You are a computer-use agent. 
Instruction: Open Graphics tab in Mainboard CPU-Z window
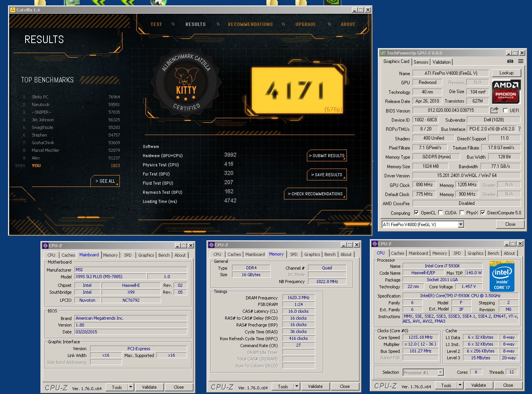pos(146,255)
